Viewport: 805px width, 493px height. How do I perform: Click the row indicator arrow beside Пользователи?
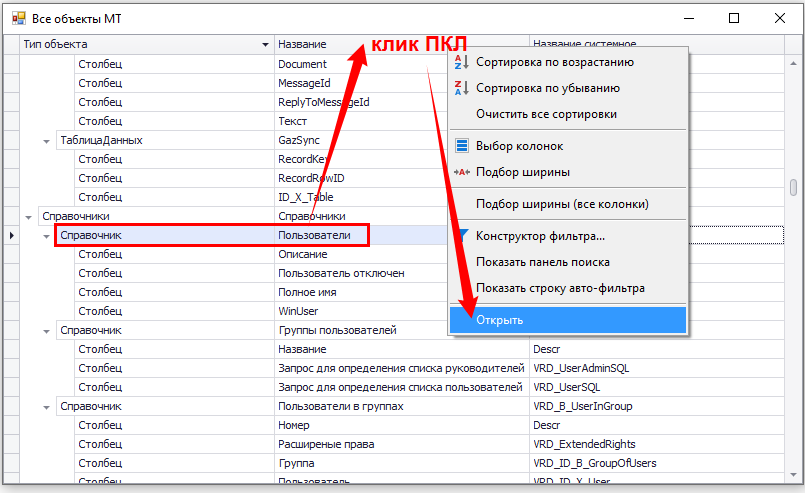(11, 235)
